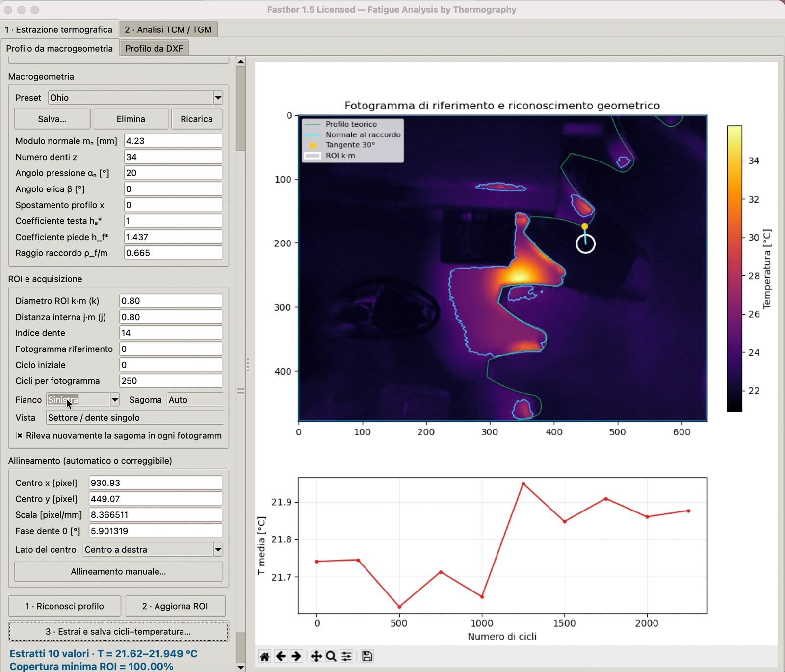The width and height of the screenshot is (785, 672).
Task: Edit the Numero denti z field
Action: point(173,157)
